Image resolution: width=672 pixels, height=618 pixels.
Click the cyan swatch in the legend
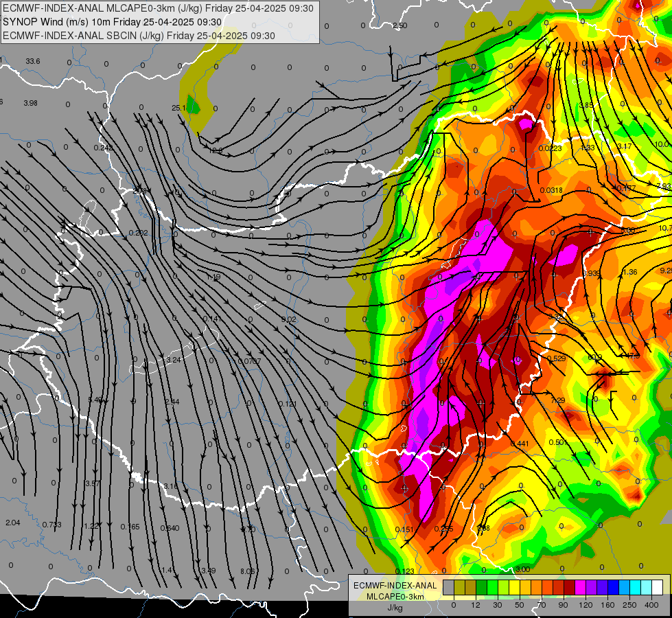click(x=635, y=587)
